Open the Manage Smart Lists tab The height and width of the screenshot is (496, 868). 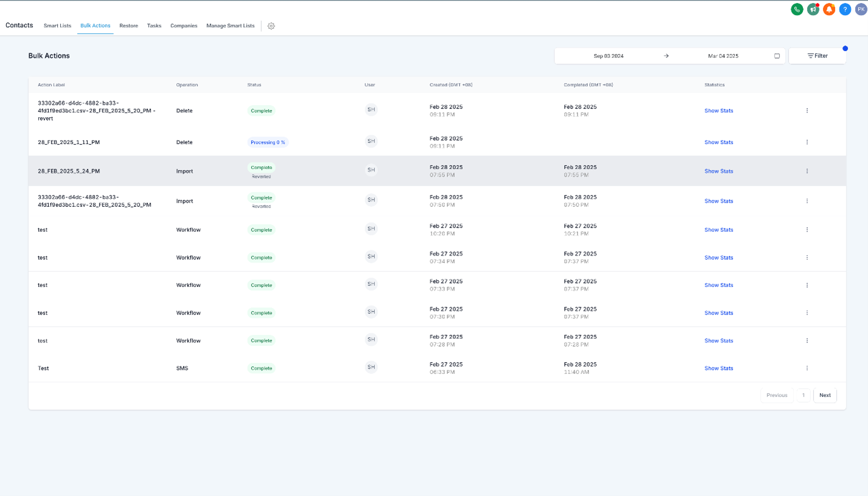click(230, 26)
